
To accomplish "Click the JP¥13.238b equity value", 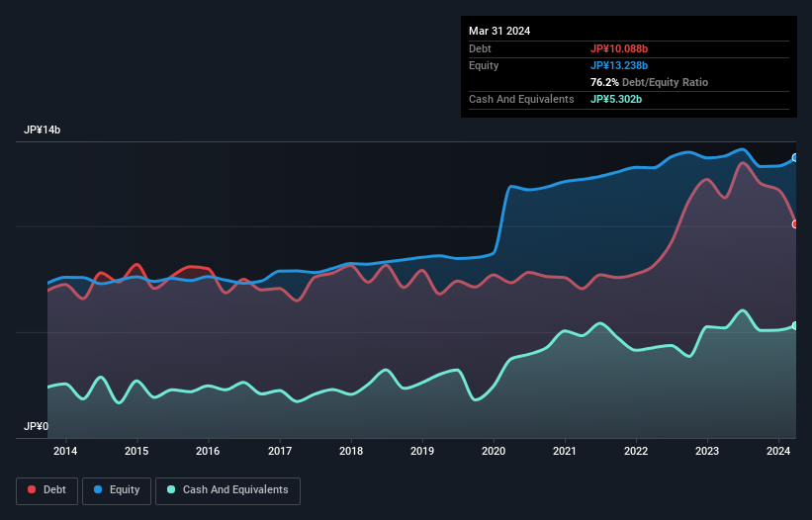I will pos(619,65).
